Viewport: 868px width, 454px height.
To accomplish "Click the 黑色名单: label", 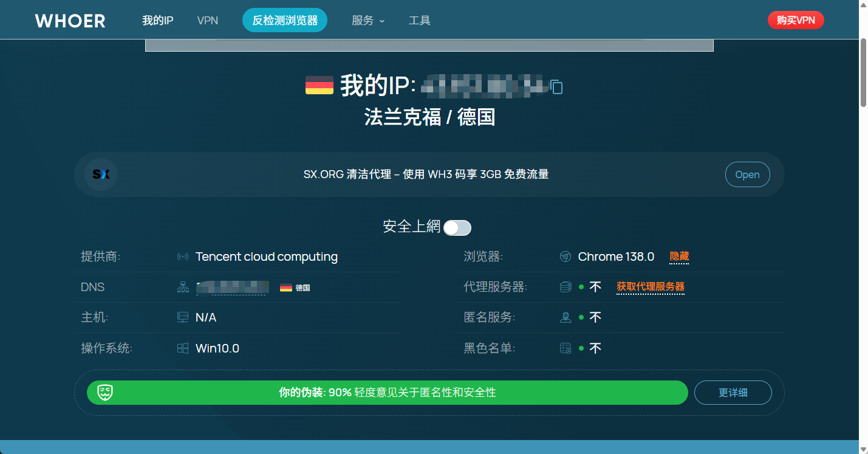I will (490, 348).
